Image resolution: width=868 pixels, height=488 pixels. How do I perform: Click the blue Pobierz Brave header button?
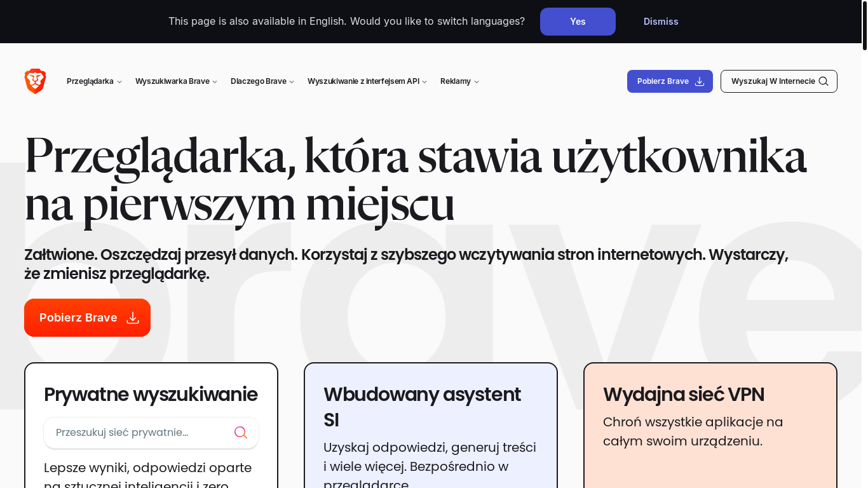(670, 81)
